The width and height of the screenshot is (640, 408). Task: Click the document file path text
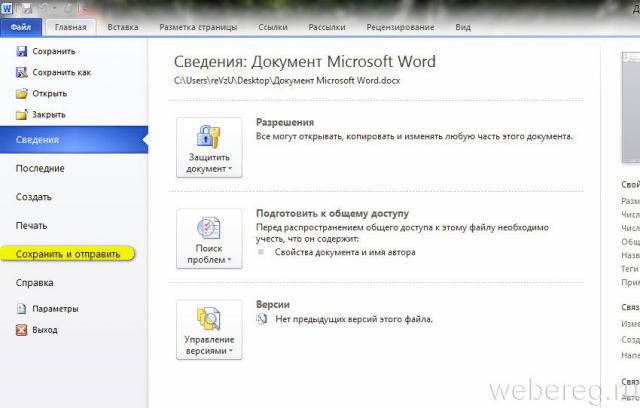[287, 80]
